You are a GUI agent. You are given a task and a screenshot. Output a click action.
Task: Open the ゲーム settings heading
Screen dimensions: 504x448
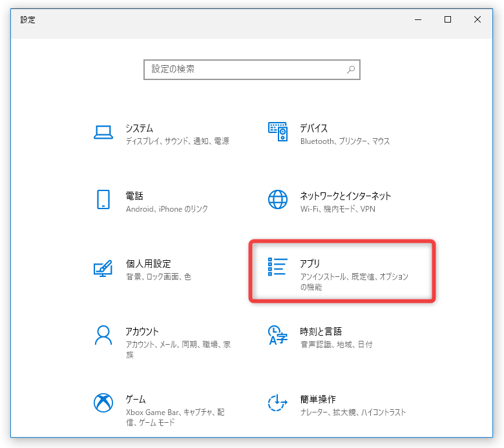(x=135, y=399)
